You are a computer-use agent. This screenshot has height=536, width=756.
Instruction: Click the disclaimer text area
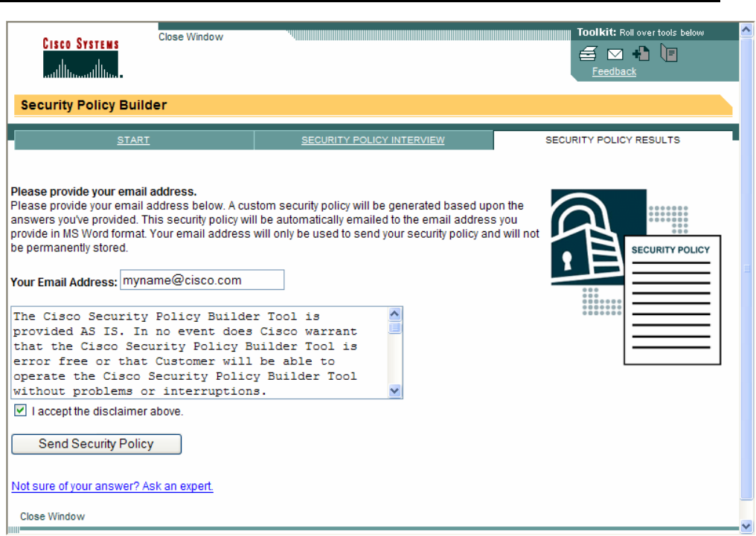199,352
